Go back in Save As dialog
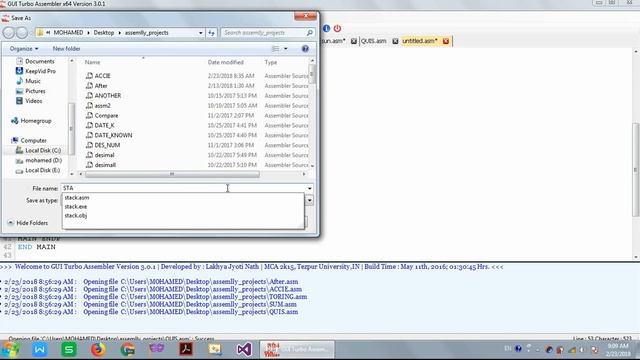Viewport: 640px width, 360px height. click(9, 33)
